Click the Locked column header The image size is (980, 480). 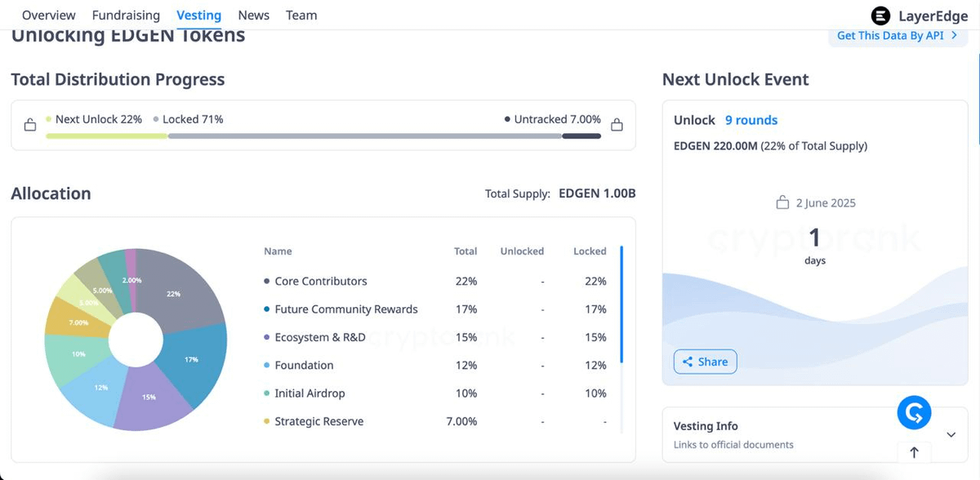590,251
